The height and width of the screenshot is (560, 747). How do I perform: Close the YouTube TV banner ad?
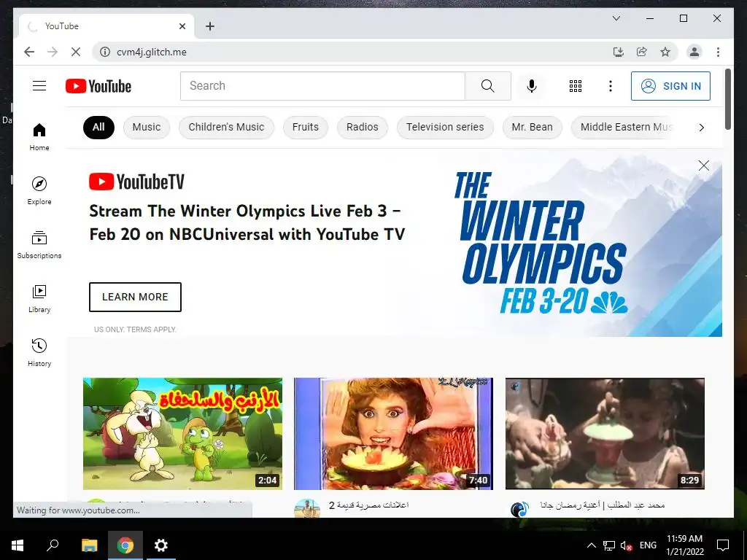[704, 166]
